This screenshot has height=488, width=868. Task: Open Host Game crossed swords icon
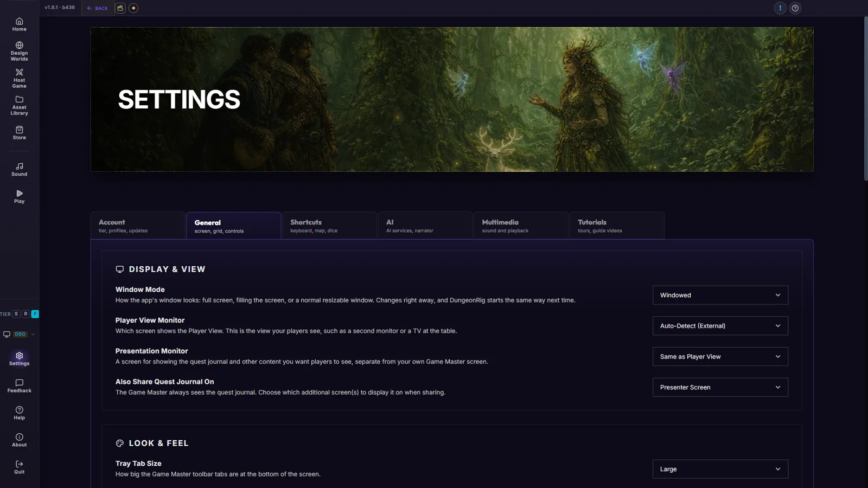19,72
